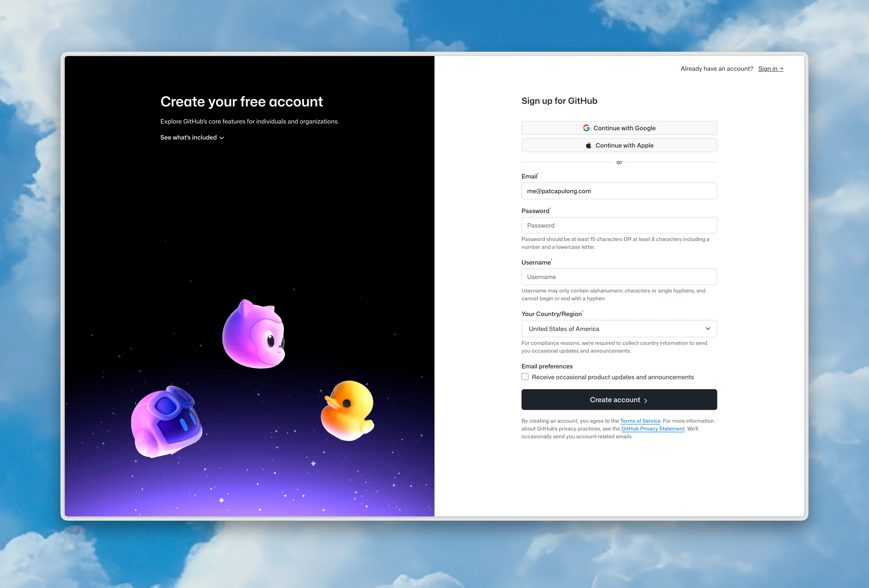This screenshot has width=869, height=588.
Task: Click 'Explore GitHub's core features' subtitle
Action: (x=250, y=121)
